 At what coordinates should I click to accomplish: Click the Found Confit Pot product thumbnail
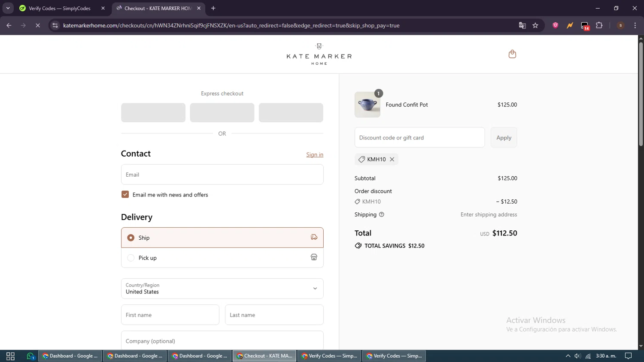click(x=368, y=105)
